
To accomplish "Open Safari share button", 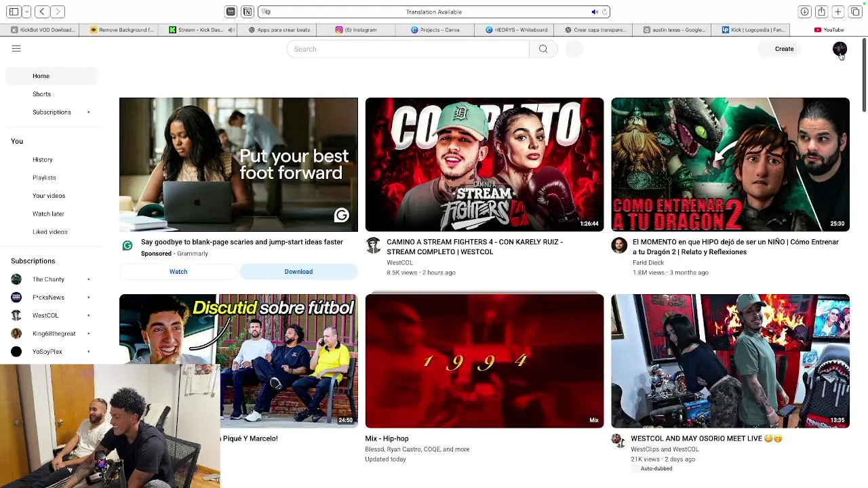I will click(821, 12).
